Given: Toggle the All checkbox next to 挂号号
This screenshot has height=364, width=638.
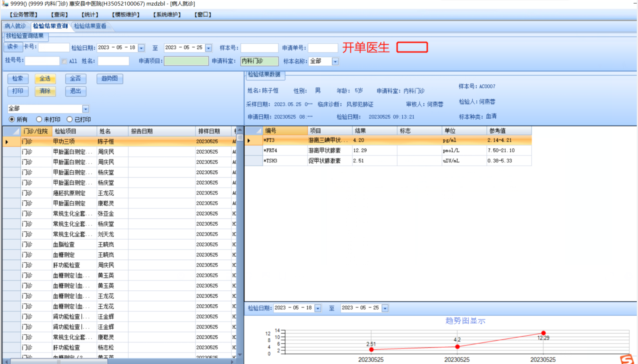Looking at the screenshot, I should point(64,61).
